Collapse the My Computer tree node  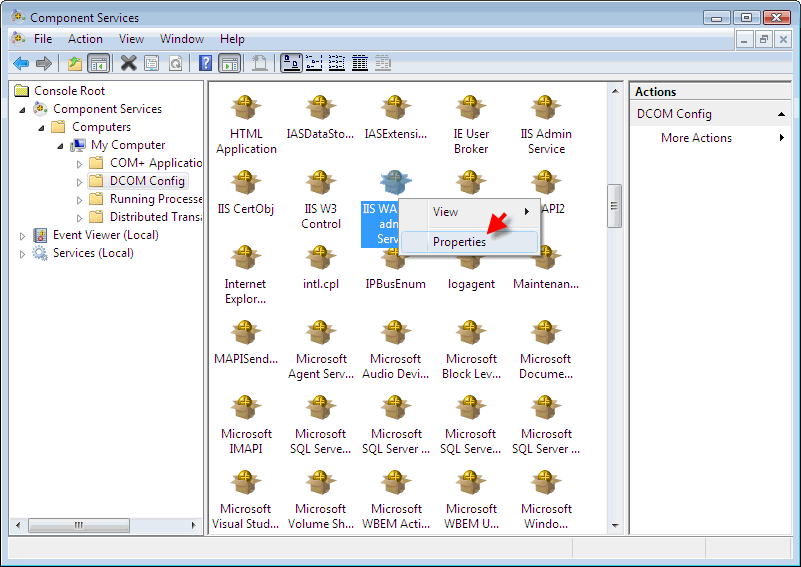pyautogui.click(x=60, y=146)
